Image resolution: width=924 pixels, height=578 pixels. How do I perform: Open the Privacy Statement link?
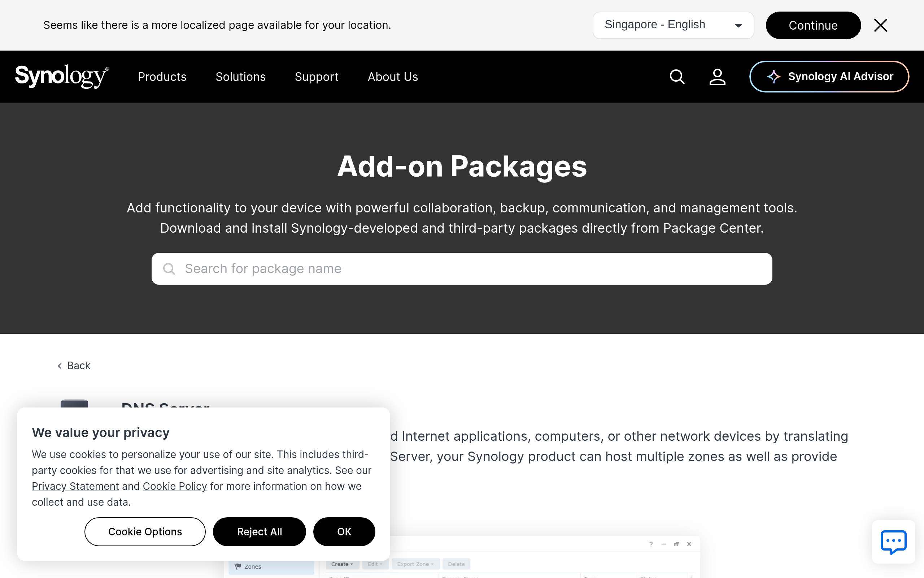point(75,486)
